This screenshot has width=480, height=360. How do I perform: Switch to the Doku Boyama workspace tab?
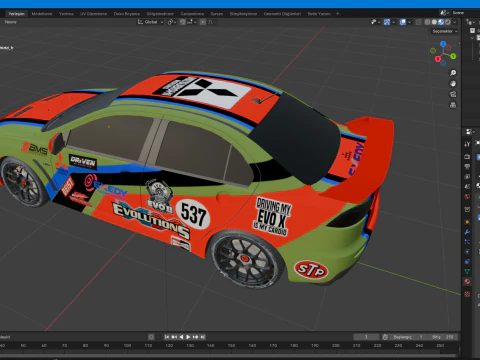click(127, 14)
